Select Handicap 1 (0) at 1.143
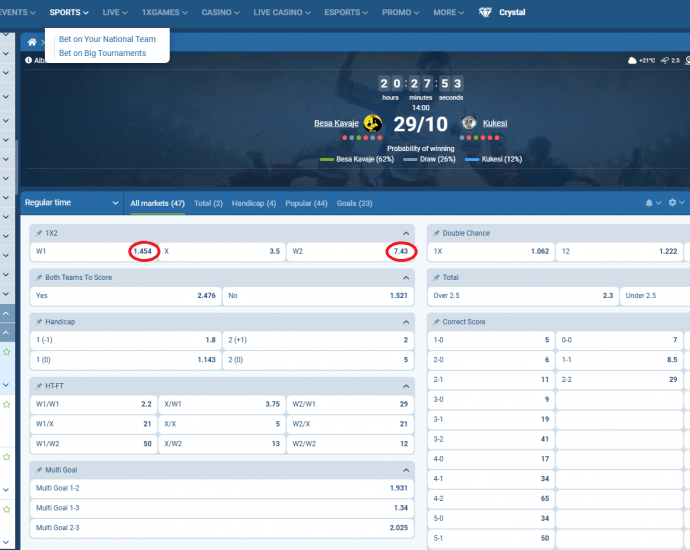Image resolution: width=690 pixels, height=550 pixels. point(125,360)
